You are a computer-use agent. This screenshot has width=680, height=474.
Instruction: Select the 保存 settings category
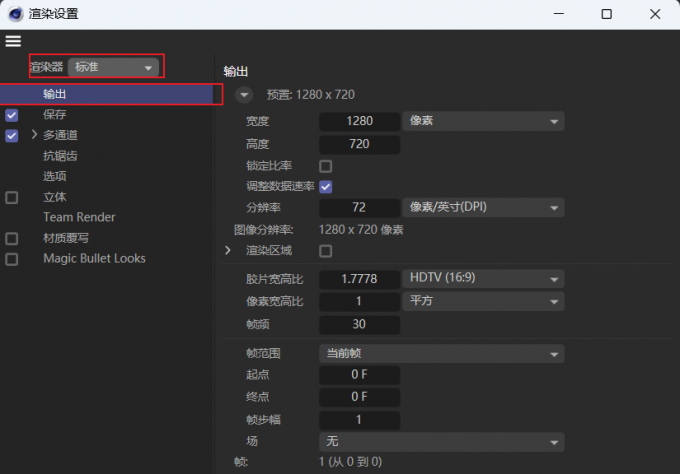(x=55, y=114)
